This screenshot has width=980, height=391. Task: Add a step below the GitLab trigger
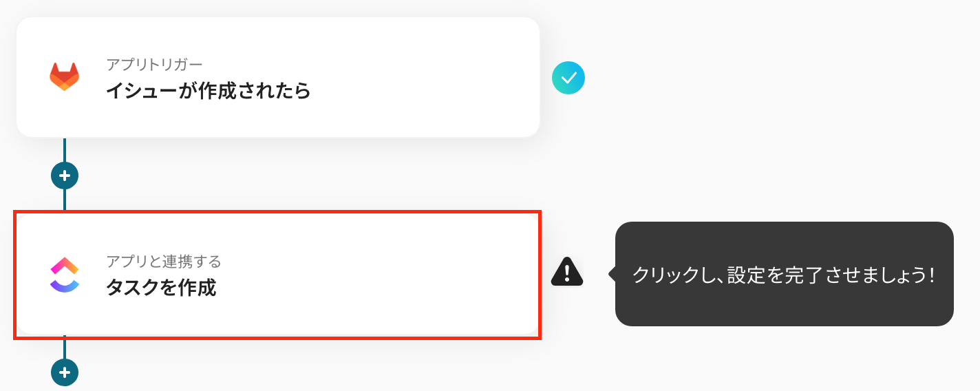(65, 176)
